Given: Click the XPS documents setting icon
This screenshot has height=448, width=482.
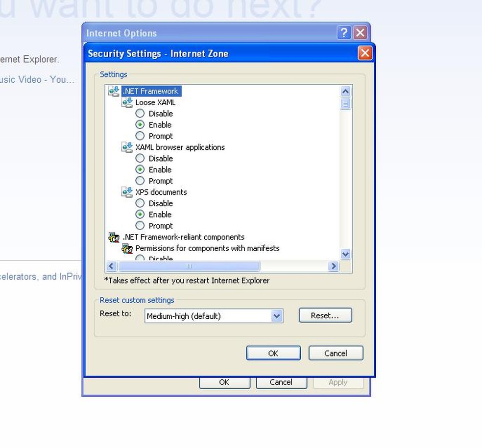Looking at the screenshot, I should coord(127,192).
